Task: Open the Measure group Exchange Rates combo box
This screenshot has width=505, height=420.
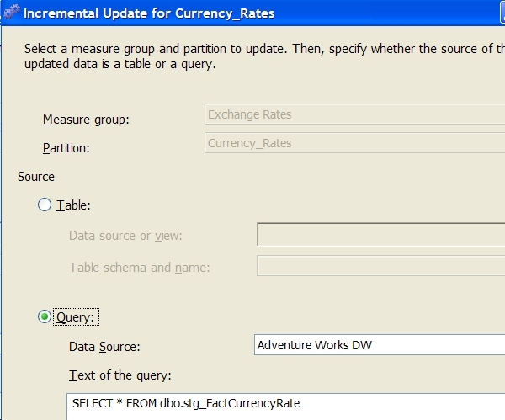Action: point(354,114)
